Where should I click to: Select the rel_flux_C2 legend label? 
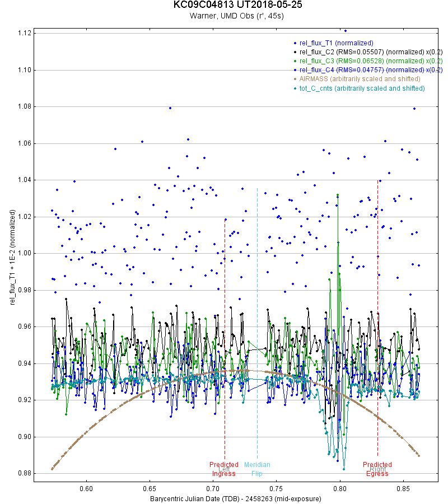(371, 52)
